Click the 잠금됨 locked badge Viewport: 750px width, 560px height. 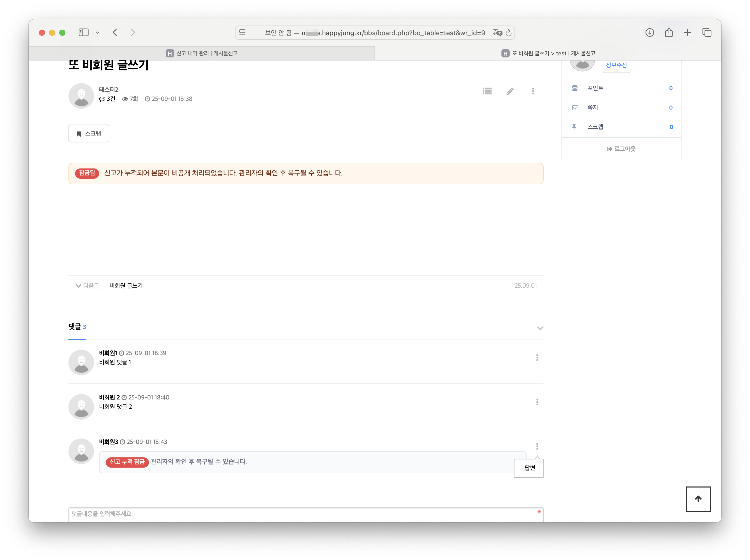pos(87,173)
